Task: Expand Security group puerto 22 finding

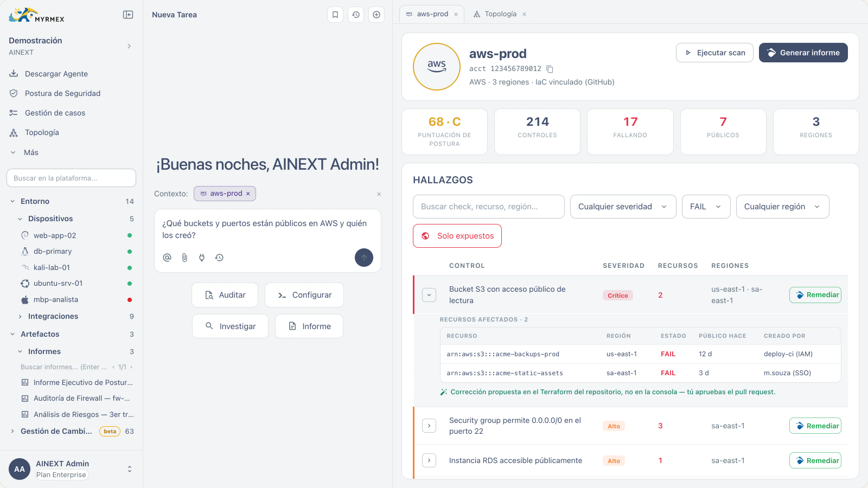Action: click(429, 426)
